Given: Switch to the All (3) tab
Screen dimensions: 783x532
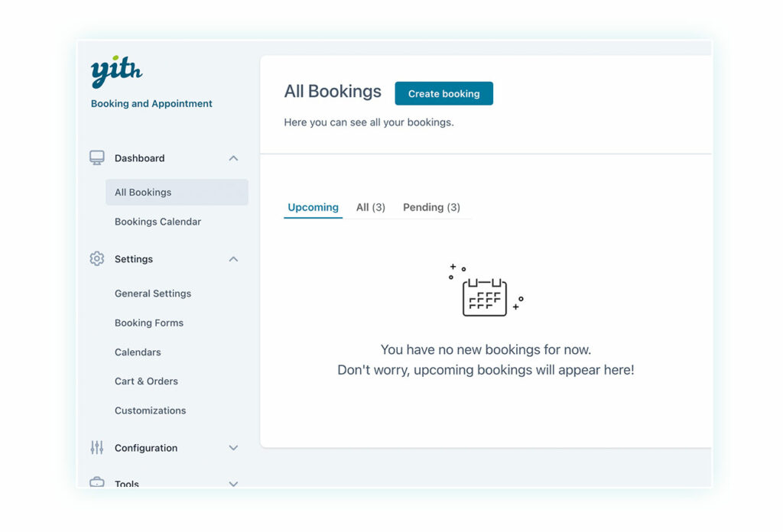Looking at the screenshot, I should pos(371,207).
